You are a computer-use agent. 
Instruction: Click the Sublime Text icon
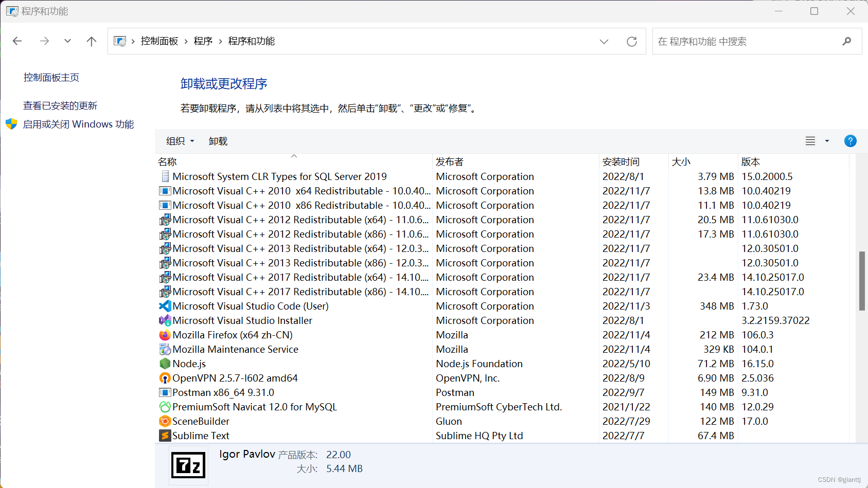click(164, 436)
